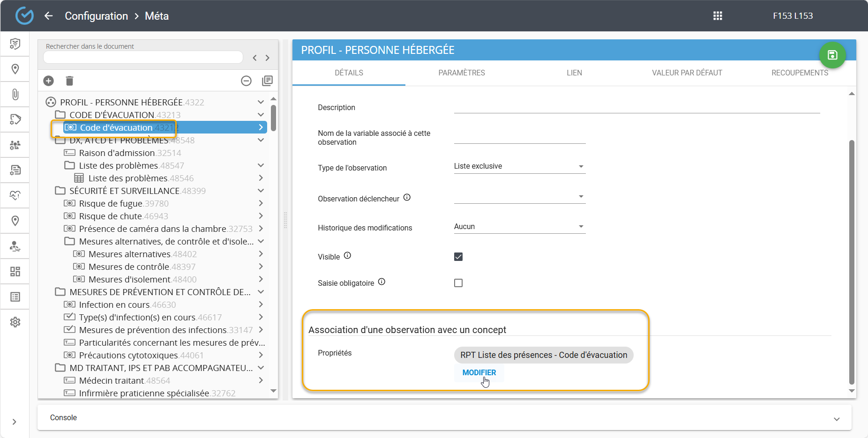Open the Historique des modifications dropdown

tap(519, 227)
